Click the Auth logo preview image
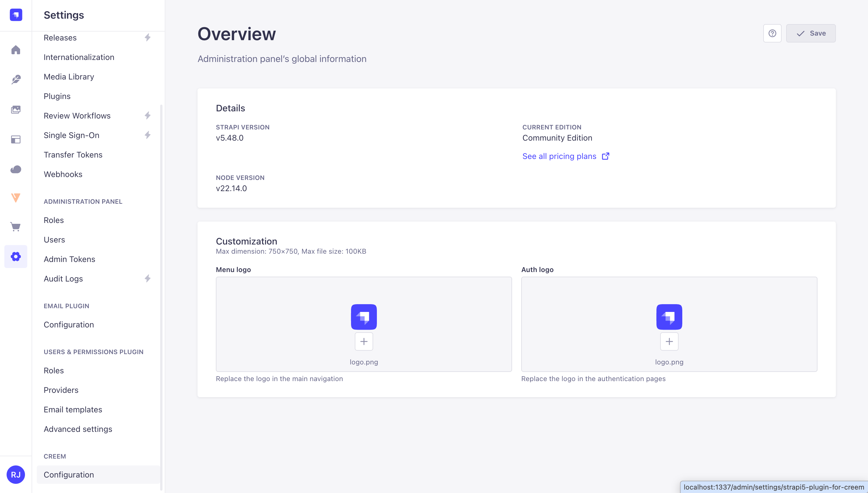Screen dimensions: 868x493 (669, 317)
